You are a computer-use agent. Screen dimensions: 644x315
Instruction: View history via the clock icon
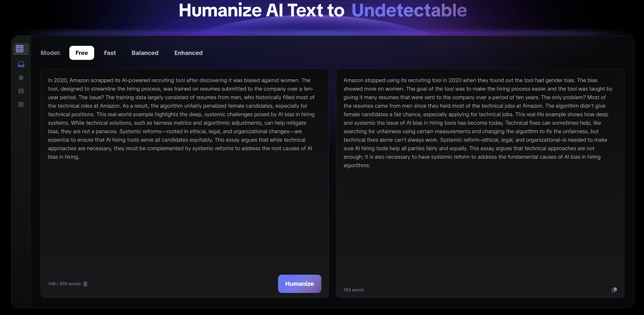tap(21, 77)
